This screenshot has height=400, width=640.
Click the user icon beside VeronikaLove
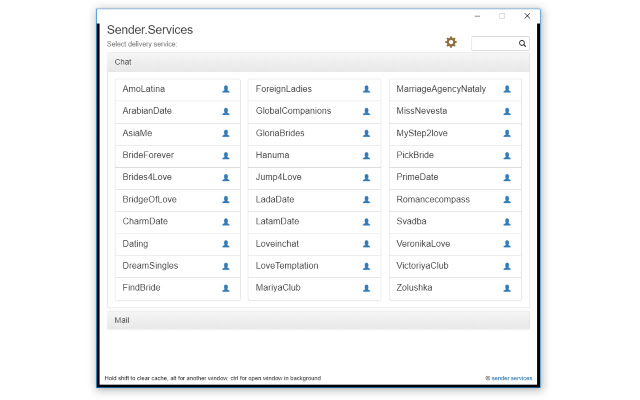tap(507, 244)
